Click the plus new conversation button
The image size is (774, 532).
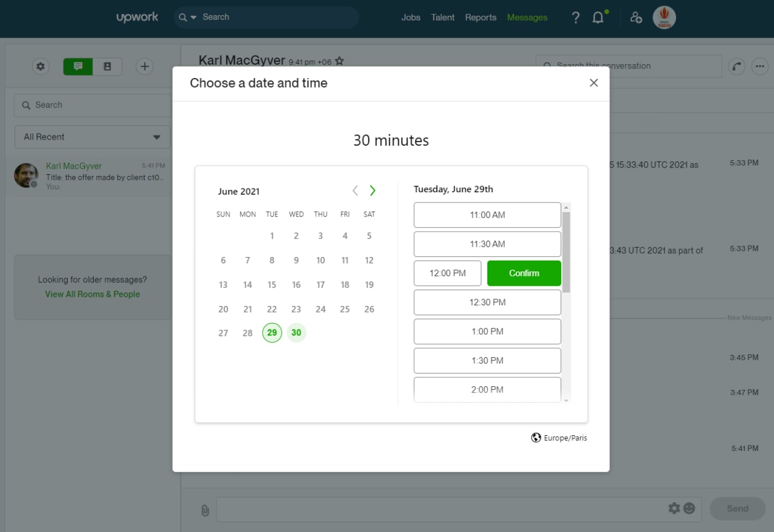point(144,66)
